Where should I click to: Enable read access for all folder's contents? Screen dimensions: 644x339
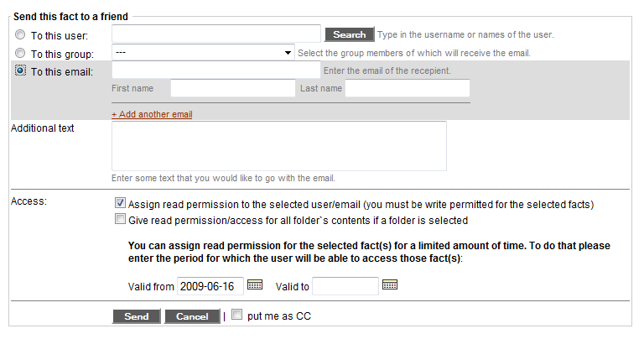tap(120, 220)
